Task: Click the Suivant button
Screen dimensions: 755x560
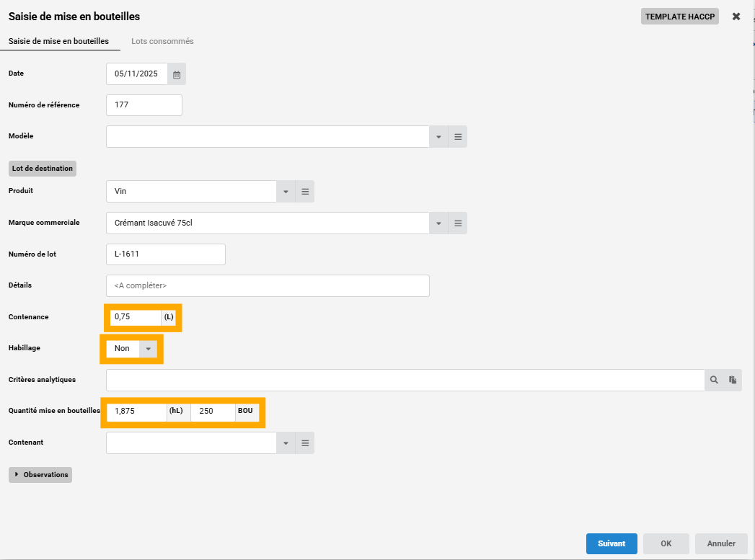Action: (x=611, y=543)
